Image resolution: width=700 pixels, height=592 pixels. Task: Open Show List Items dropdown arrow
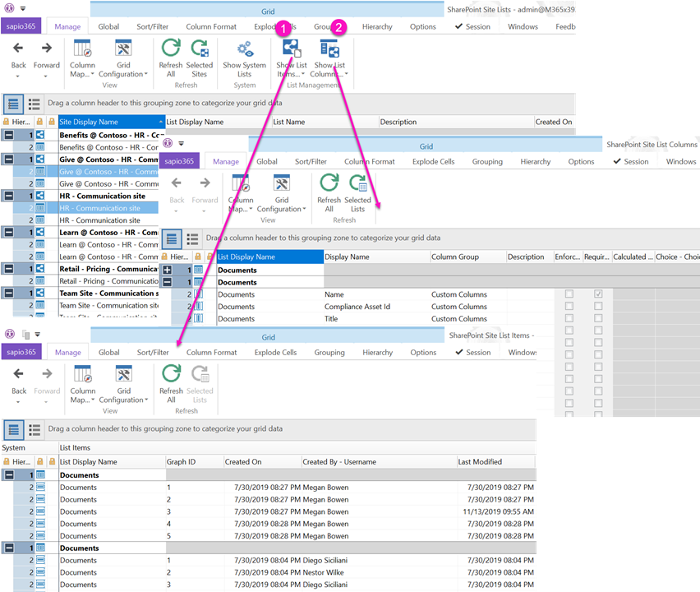click(x=303, y=74)
